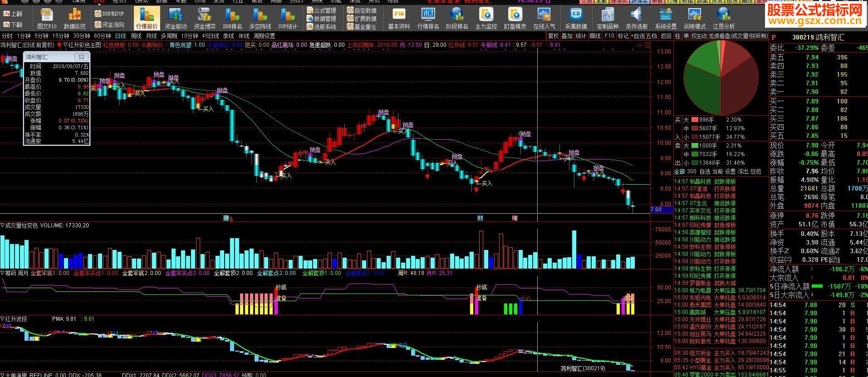Viewport: 868px width, 377px height.
Task: Click the 下翻 page-down icon
Action: tap(13, 25)
